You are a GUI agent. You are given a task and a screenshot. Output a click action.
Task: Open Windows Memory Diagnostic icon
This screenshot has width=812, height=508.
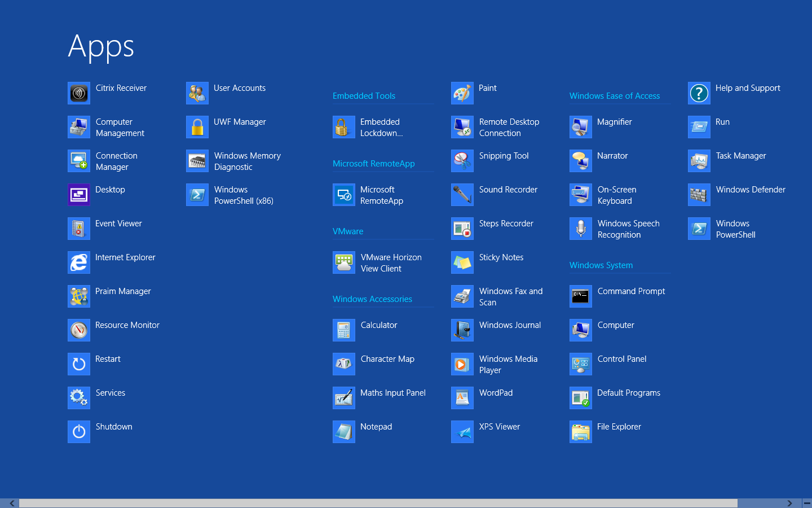[x=197, y=161]
